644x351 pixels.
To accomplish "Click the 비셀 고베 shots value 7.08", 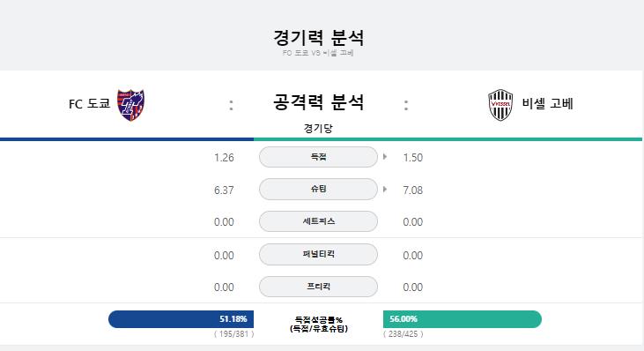I will [413, 190].
